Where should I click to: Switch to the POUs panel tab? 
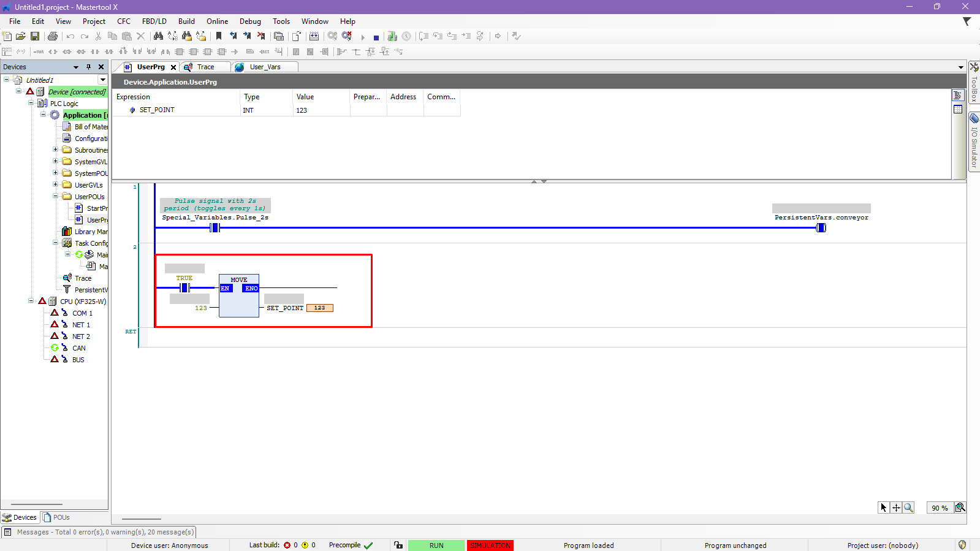click(x=56, y=517)
